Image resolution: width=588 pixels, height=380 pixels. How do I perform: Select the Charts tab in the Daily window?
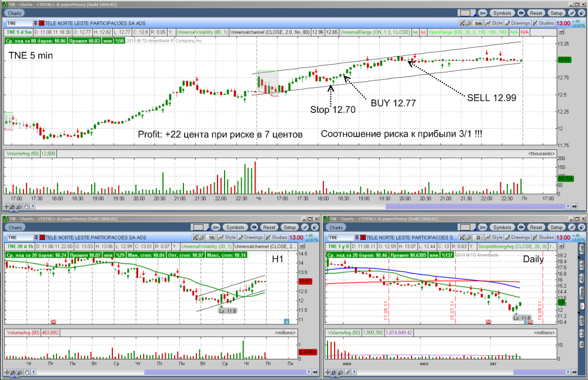[336, 228]
